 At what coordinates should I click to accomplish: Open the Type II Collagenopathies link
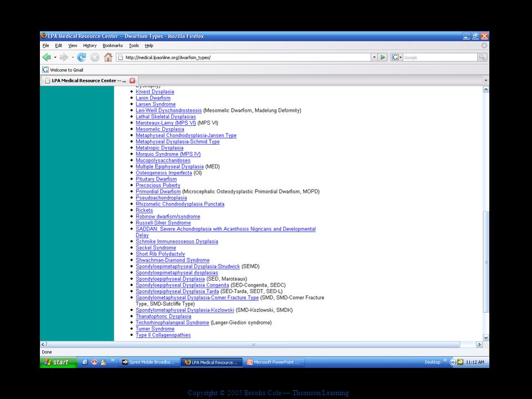(163, 335)
